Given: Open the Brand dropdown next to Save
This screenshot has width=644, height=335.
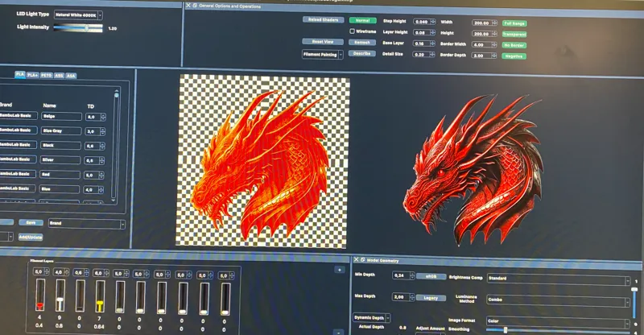Looking at the screenshot, I should (87, 224).
